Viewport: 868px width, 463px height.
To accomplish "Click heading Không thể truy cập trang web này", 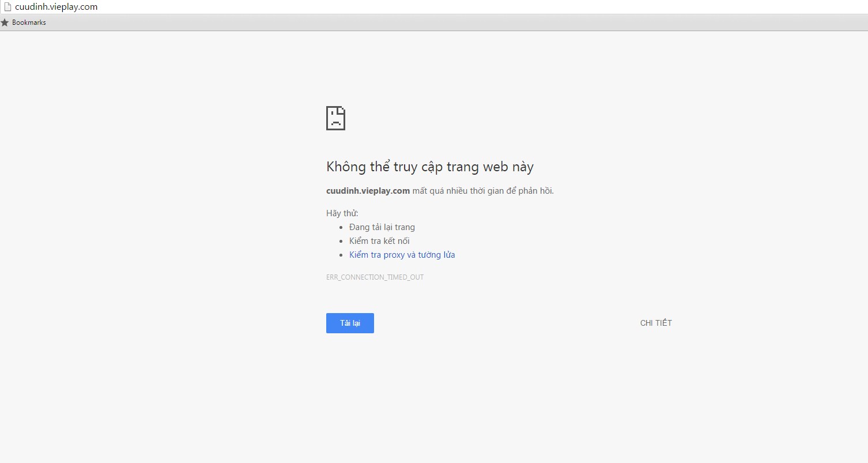I will point(430,167).
